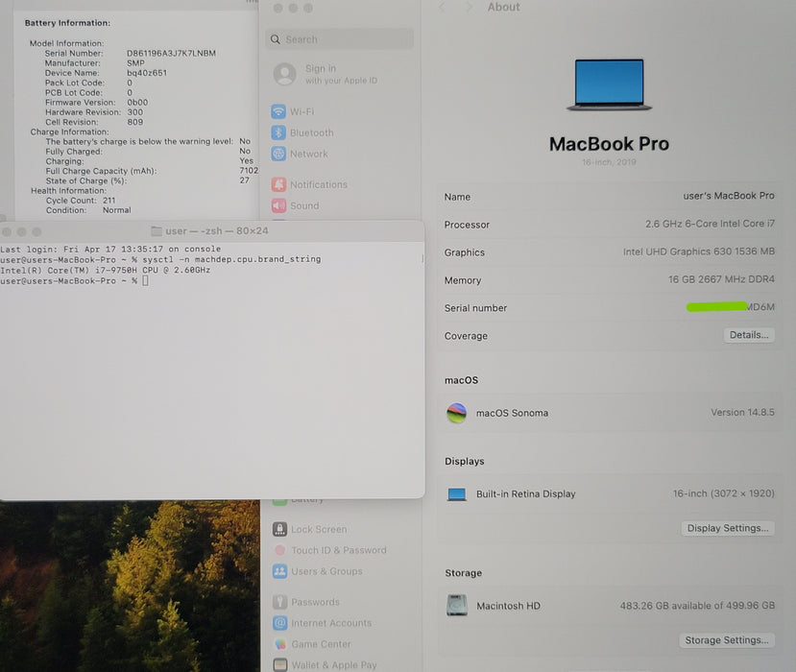This screenshot has height=672, width=796.
Task: Select Notifications label in sidebar
Action: pos(319,184)
